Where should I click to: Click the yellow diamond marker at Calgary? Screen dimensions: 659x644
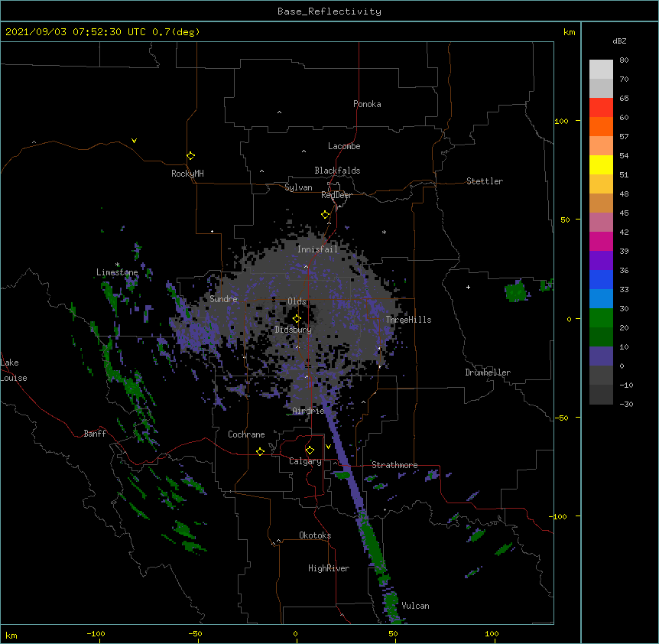tap(310, 450)
